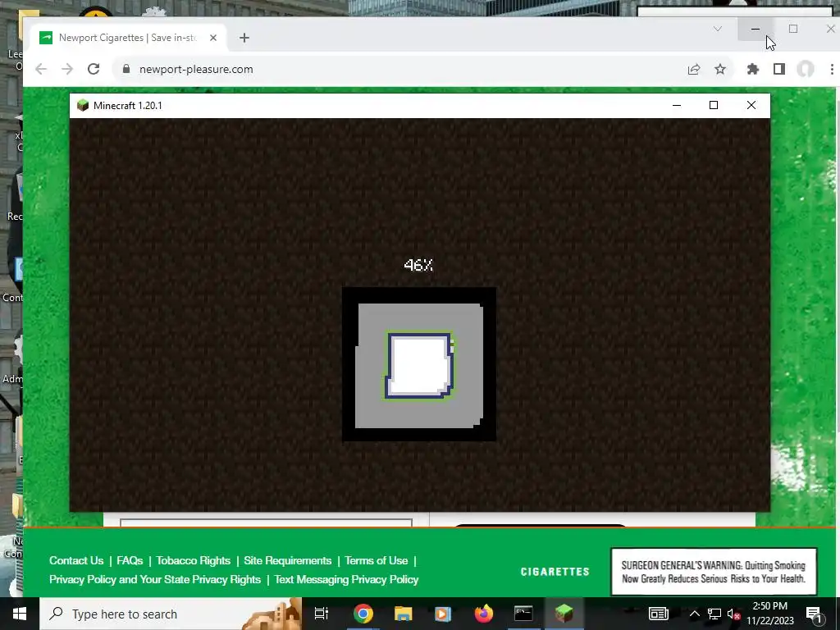This screenshot has height=630, width=840.
Task: Open the FAQs link
Action: point(130,560)
